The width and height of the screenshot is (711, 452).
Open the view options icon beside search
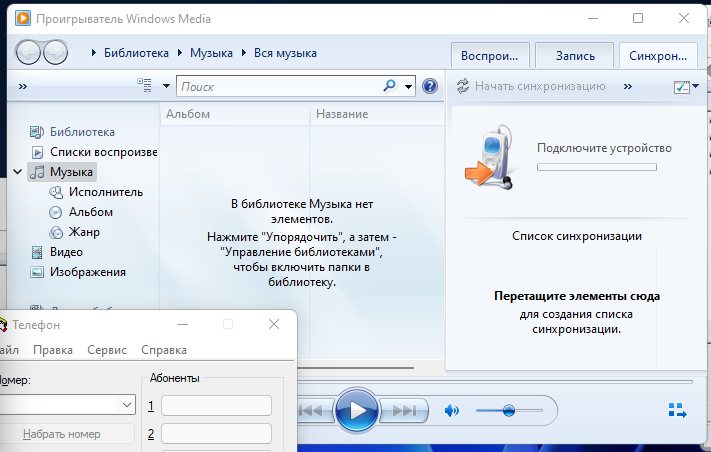[x=145, y=85]
